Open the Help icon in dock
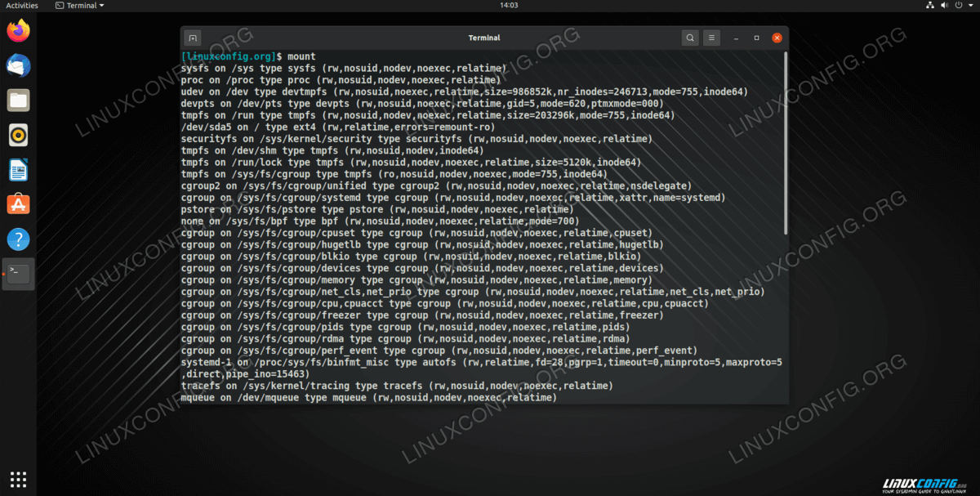This screenshot has width=980, height=496. pyautogui.click(x=18, y=239)
